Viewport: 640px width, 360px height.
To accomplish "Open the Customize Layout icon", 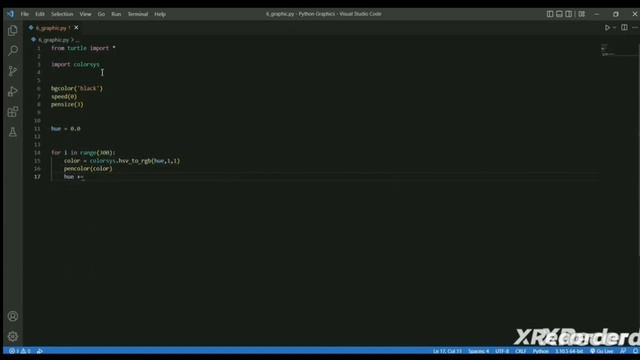I will (582, 14).
